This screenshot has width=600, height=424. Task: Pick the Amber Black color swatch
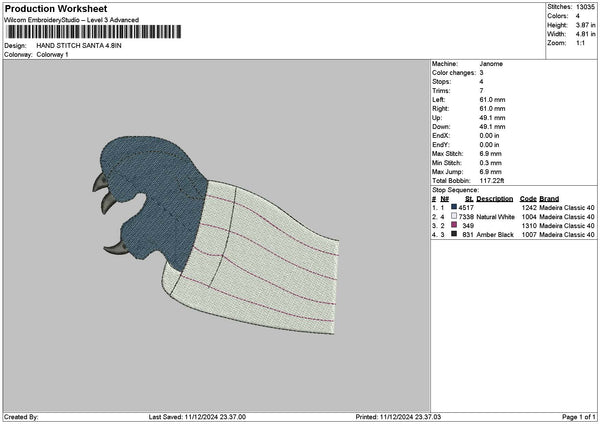454,234
